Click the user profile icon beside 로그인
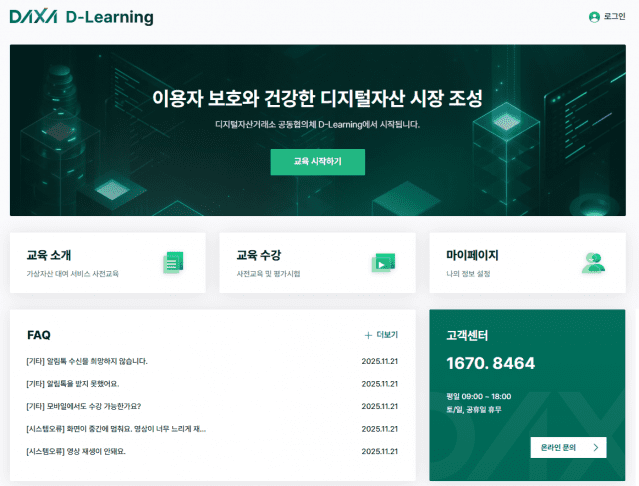639x486 pixels. [594, 17]
